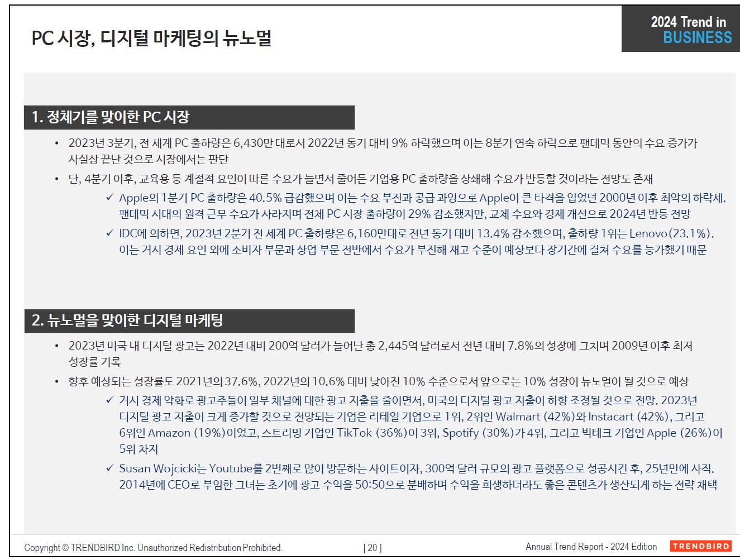
Task: Click the checkmark icon before 'Apple의 1분기'
Action: click(109, 197)
